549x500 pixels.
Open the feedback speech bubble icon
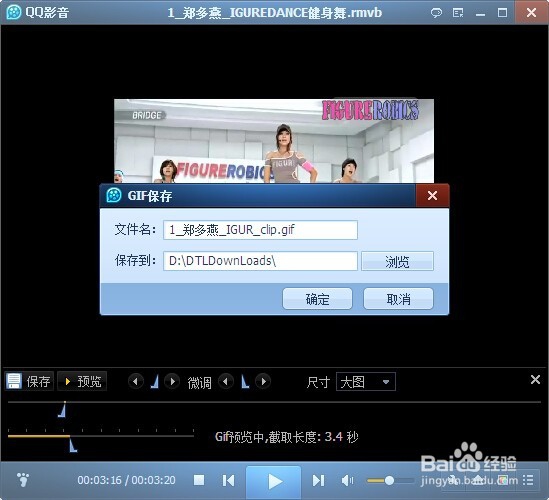[436, 13]
